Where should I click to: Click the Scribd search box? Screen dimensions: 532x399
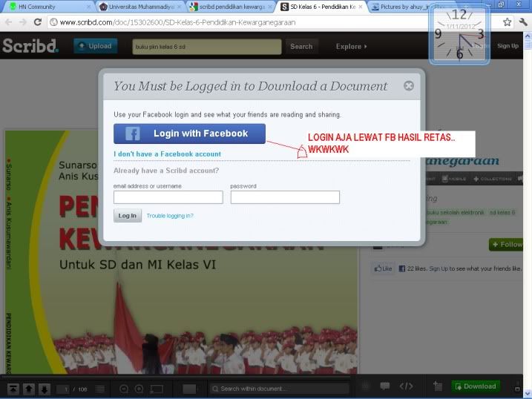tap(207, 47)
